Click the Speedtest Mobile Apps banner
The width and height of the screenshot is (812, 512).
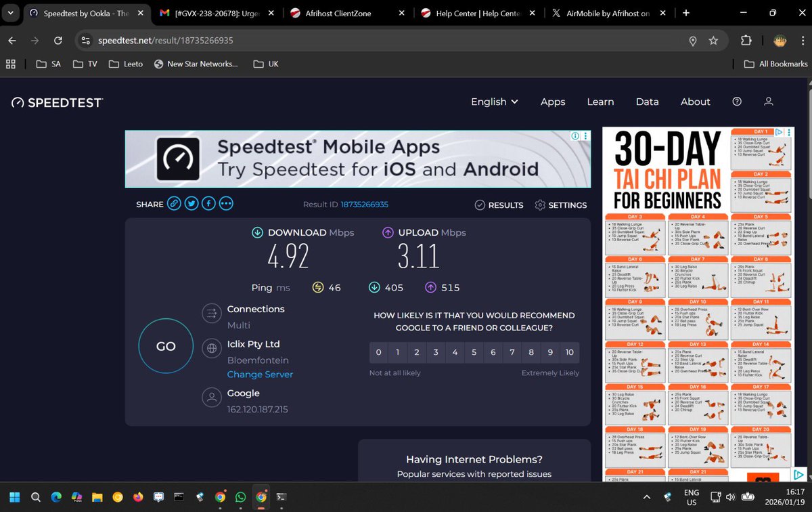click(357, 159)
